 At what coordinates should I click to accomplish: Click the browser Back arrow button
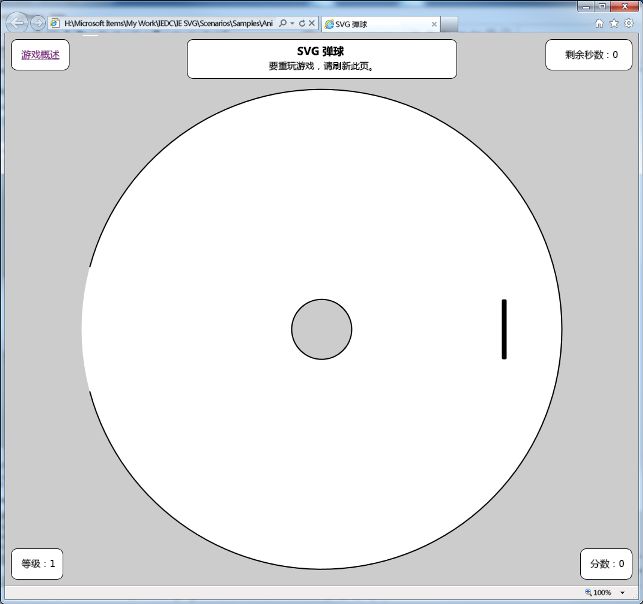coord(17,23)
